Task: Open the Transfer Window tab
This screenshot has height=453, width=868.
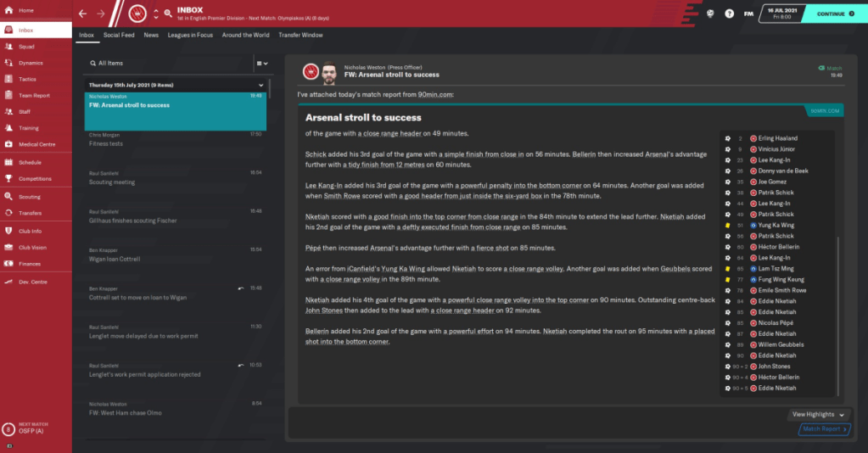Action: coord(300,35)
